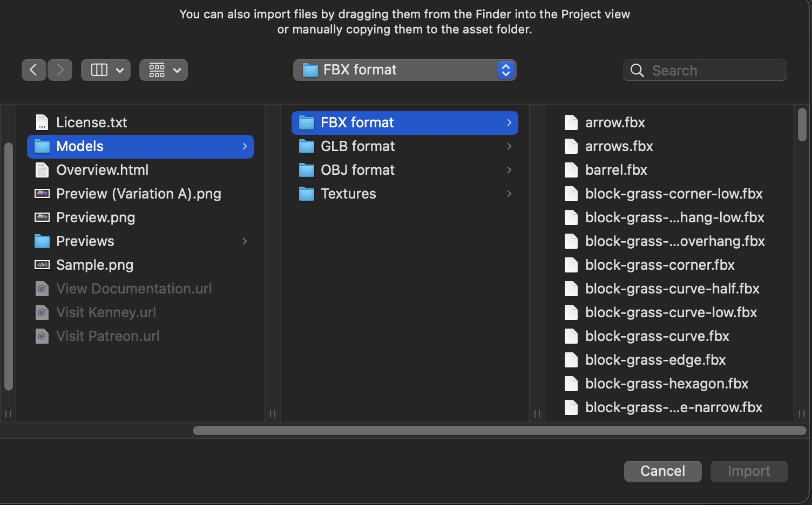Expand the OBJ format folder chevron
The height and width of the screenshot is (505, 812).
click(x=509, y=170)
